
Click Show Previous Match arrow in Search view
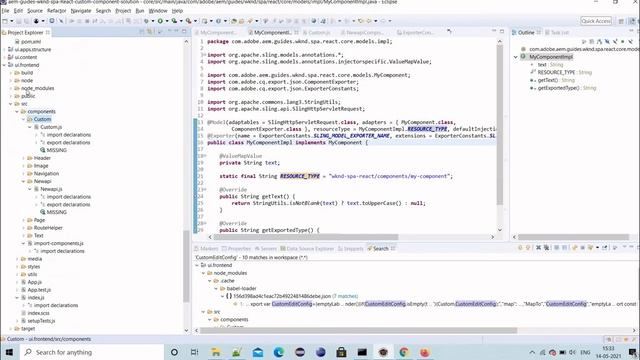(528, 248)
